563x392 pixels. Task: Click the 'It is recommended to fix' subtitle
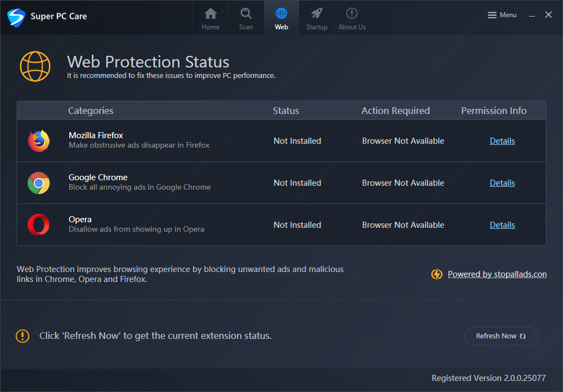point(171,75)
